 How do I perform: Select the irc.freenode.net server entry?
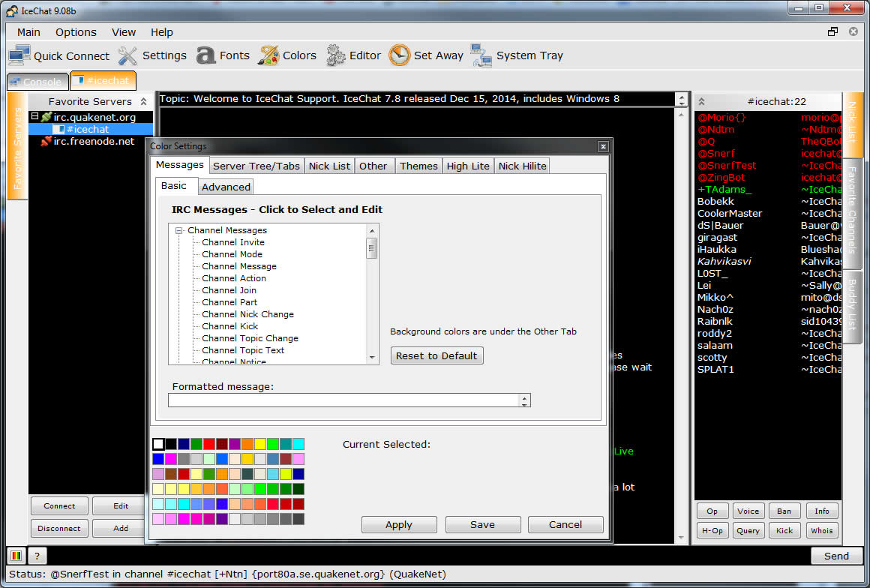tap(94, 142)
